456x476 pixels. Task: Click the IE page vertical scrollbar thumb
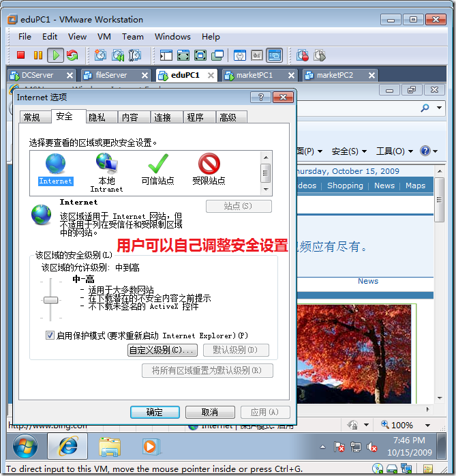(x=439, y=200)
